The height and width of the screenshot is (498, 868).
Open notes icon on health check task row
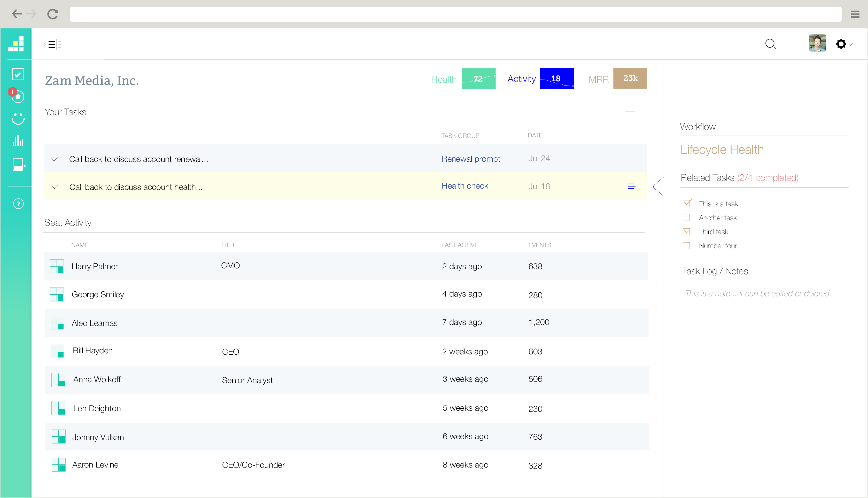click(632, 186)
